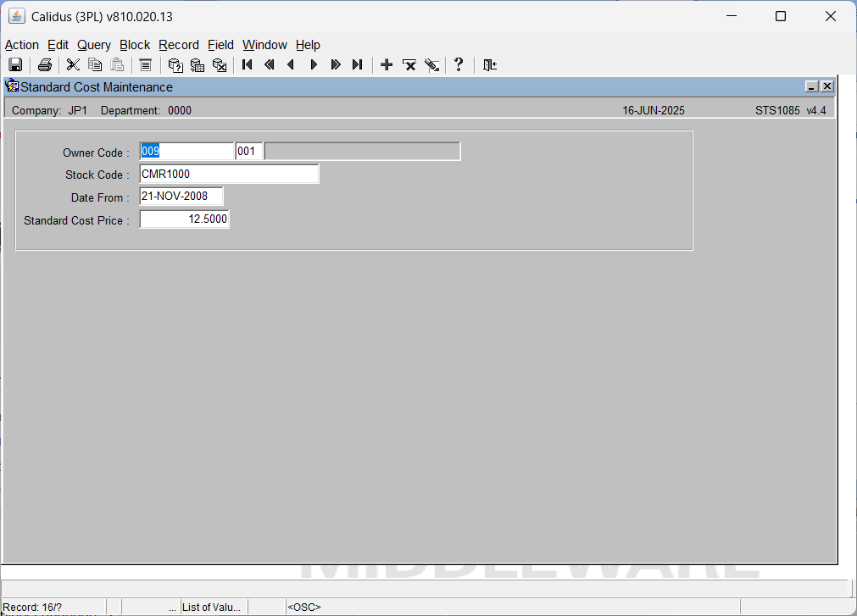The height and width of the screenshot is (616, 857).
Task: Click the Execute Query database icon
Action: [198, 65]
